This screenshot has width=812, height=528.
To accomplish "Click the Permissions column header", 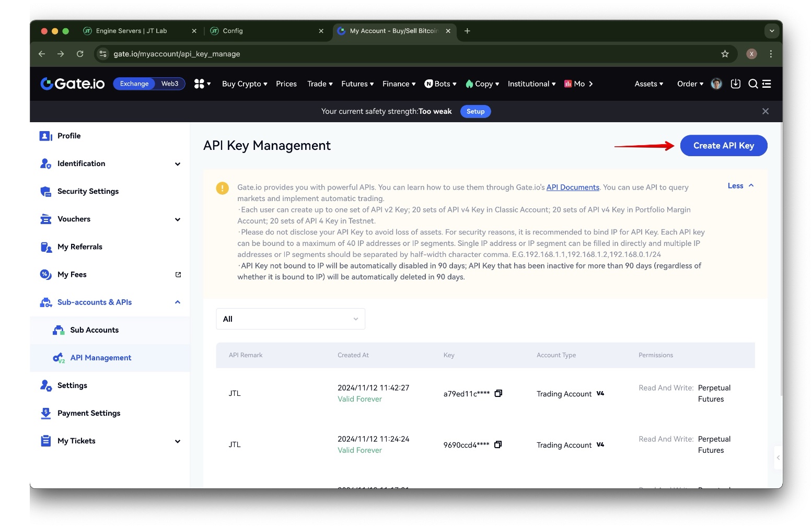I will tap(656, 355).
